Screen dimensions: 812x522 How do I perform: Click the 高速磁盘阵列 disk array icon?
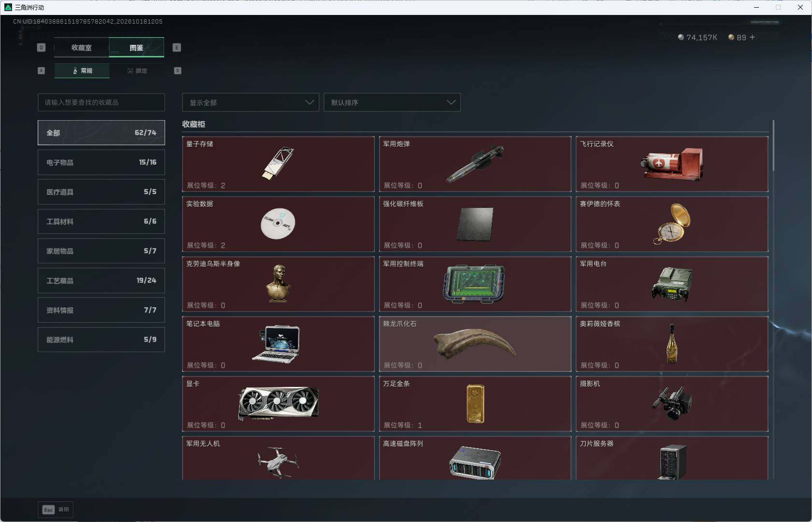click(475, 462)
